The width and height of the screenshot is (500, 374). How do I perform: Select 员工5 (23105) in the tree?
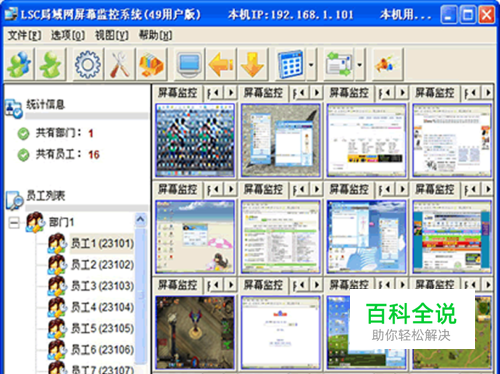[102, 328]
